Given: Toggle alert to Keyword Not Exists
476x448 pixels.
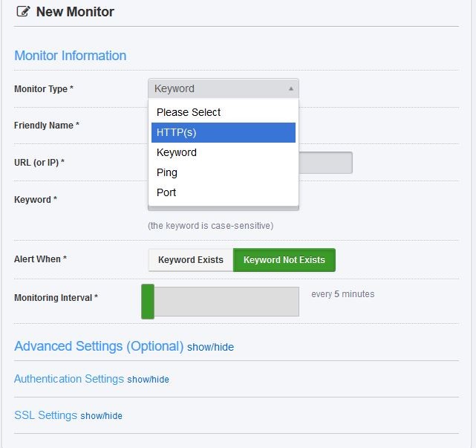Looking at the screenshot, I should click(x=284, y=260).
